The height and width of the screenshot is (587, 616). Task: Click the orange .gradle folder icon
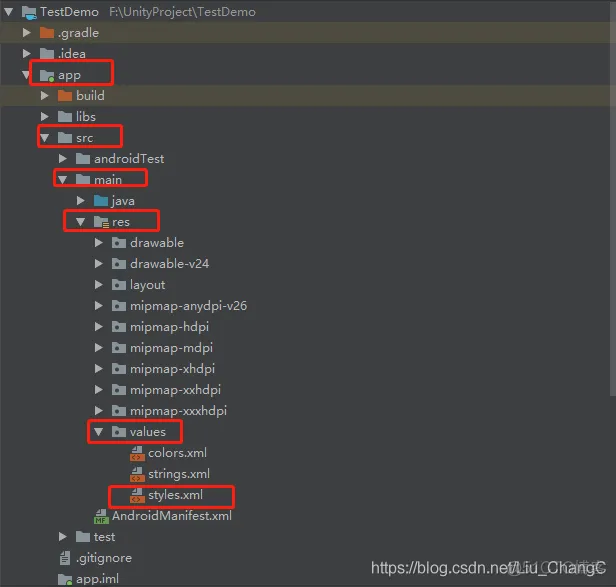click(47, 33)
